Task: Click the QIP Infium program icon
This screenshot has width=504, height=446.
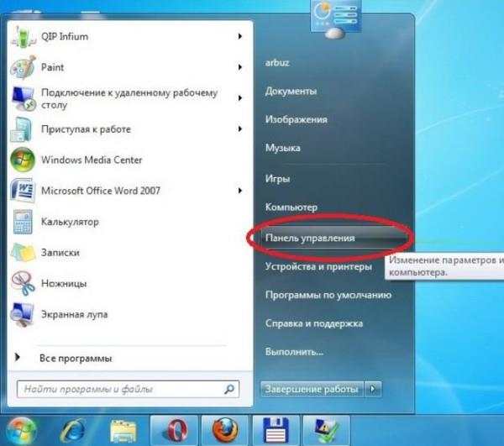Action: tap(22, 37)
